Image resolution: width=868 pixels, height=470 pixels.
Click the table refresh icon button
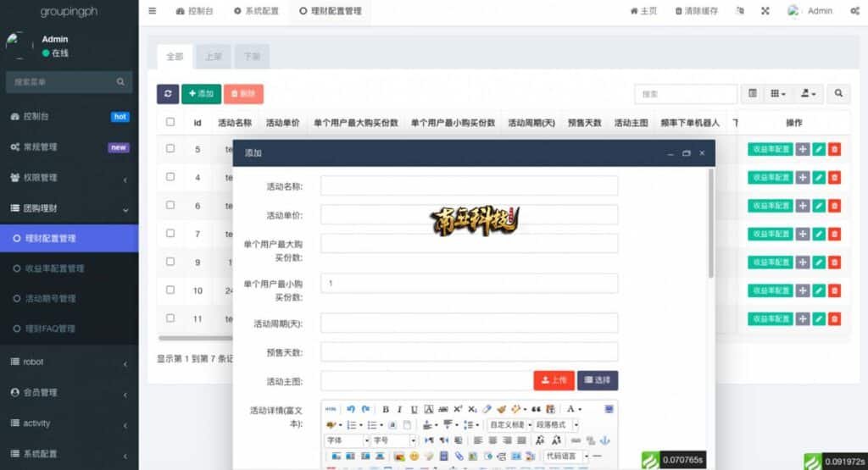tap(168, 94)
